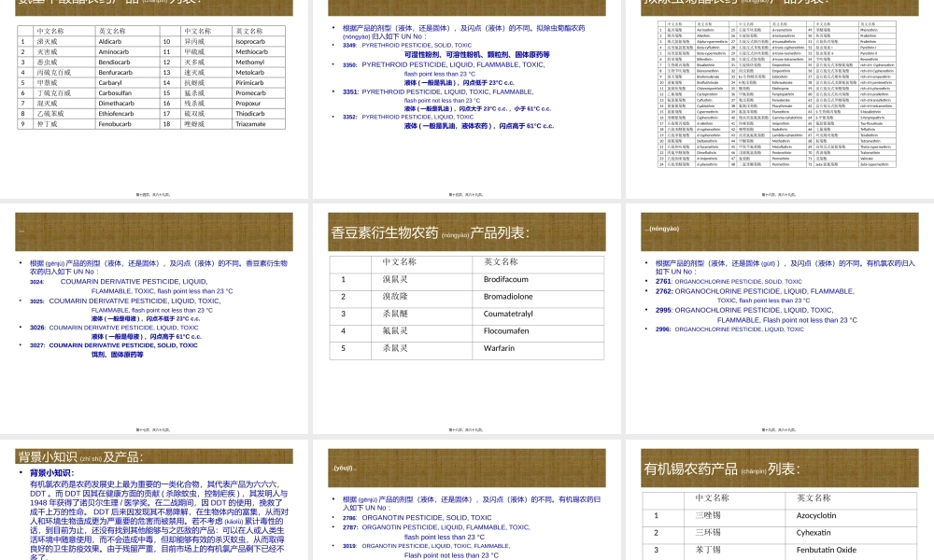
Task: Open the 有机锡农药产品列表 slide
Action: [780, 504]
